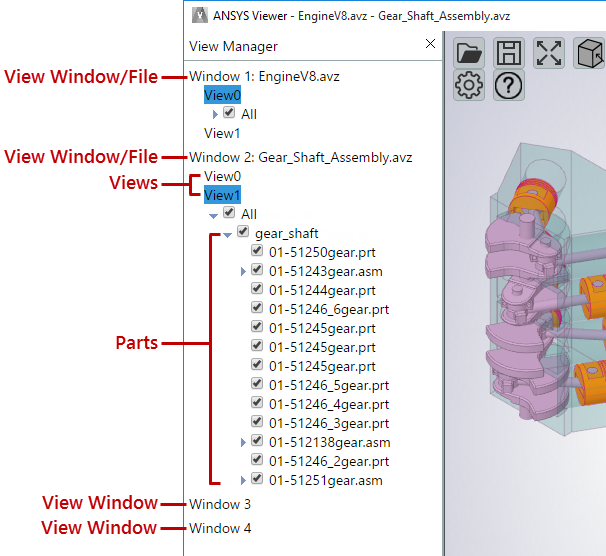Click the 01-51246_3gear.prt label
The width and height of the screenshot is (606, 556).
pyautogui.click(x=329, y=423)
